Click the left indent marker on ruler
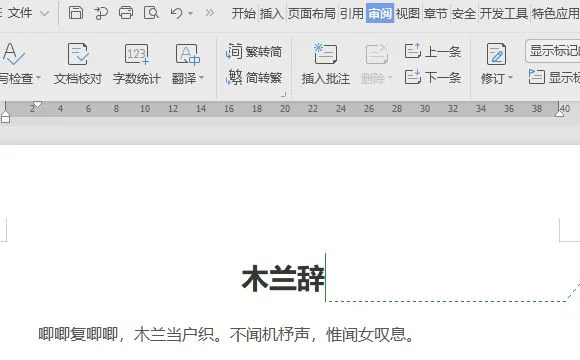 (x=5, y=116)
